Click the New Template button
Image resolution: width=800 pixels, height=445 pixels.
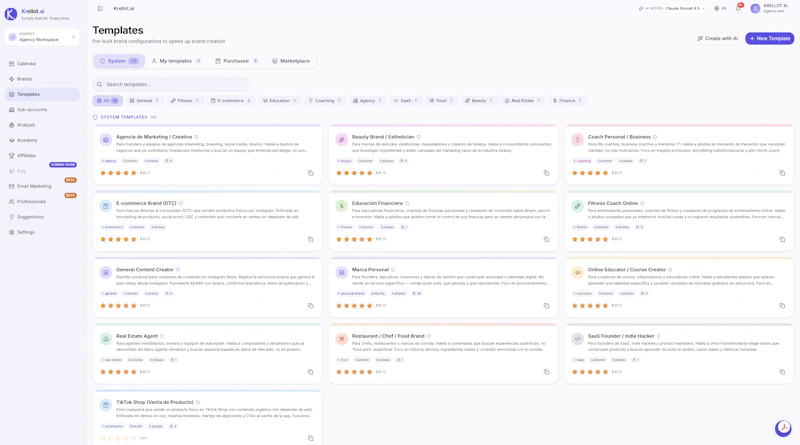pyautogui.click(x=769, y=38)
